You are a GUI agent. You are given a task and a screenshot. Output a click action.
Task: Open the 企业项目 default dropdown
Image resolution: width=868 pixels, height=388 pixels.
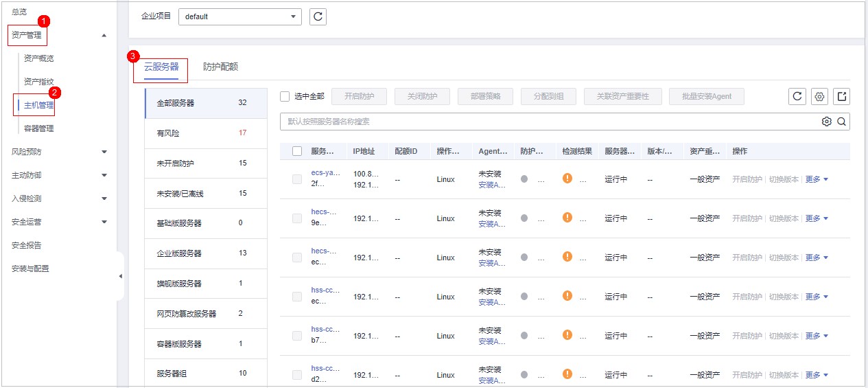239,16
